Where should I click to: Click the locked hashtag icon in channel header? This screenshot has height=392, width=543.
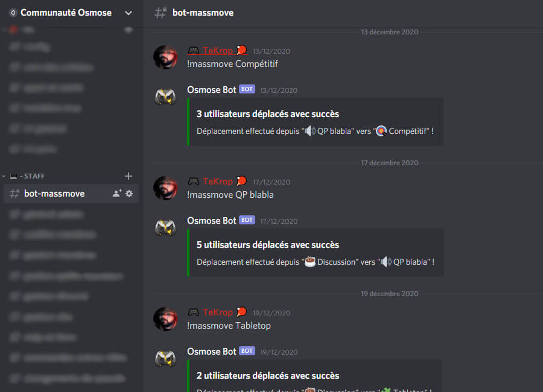coord(160,13)
